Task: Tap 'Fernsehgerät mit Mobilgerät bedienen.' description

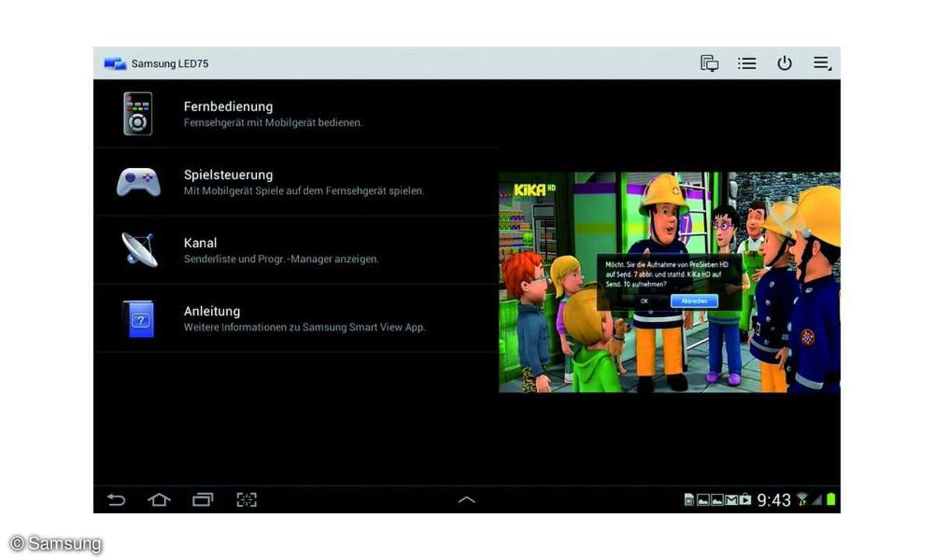Action: 273,123
